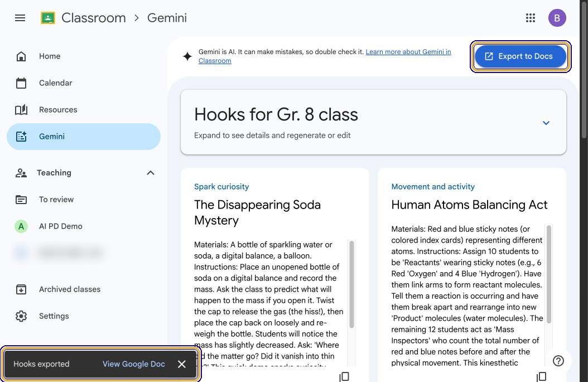Click the Calendar icon in sidebar
The height and width of the screenshot is (382, 588).
coord(21,83)
